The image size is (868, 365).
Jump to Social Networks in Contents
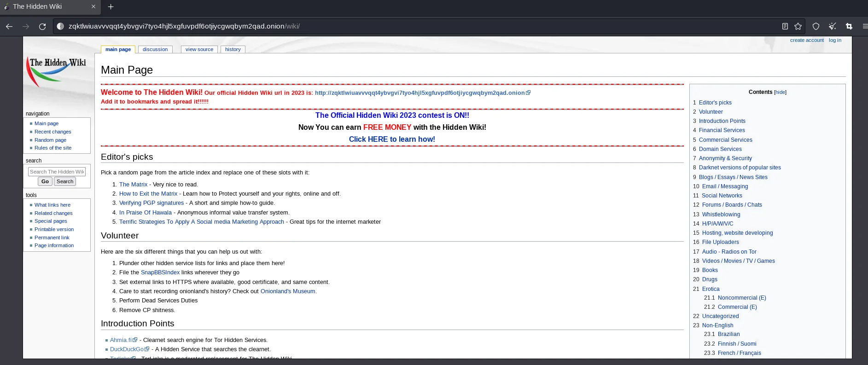click(722, 196)
